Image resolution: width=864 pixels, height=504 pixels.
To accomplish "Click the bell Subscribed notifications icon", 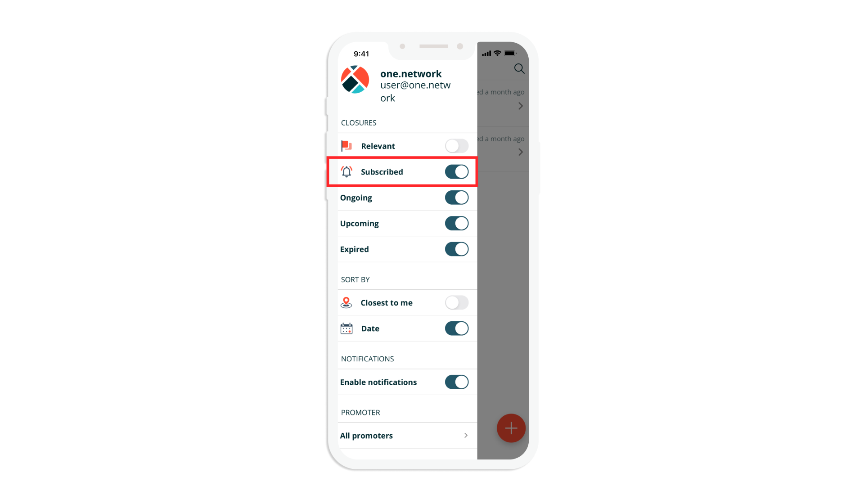I will pyautogui.click(x=347, y=171).
